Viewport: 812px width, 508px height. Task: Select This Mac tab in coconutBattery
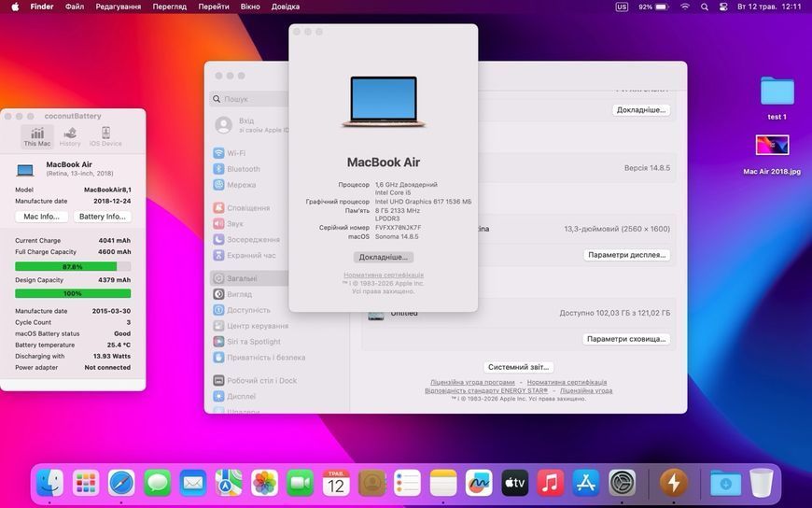point(37,136)
